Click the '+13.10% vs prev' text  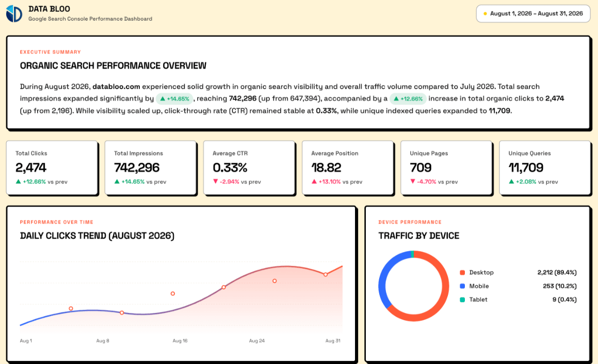point(341,182)
